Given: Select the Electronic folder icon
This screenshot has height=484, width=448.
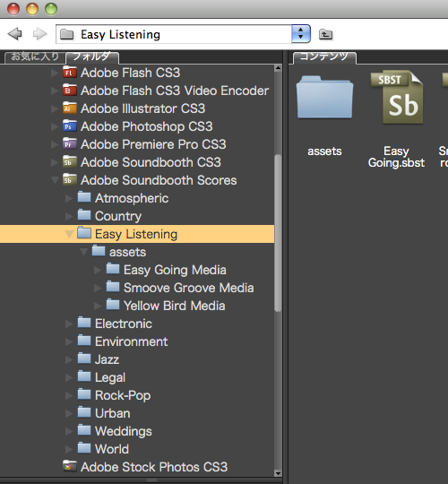Looking at the screenshot, I should click(84, 323).
